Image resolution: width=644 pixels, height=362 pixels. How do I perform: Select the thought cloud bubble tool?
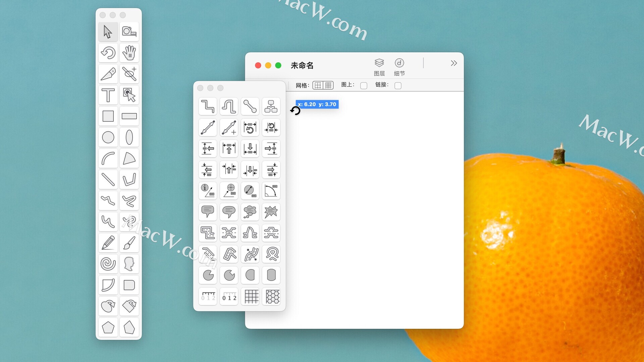coord(250,212)
